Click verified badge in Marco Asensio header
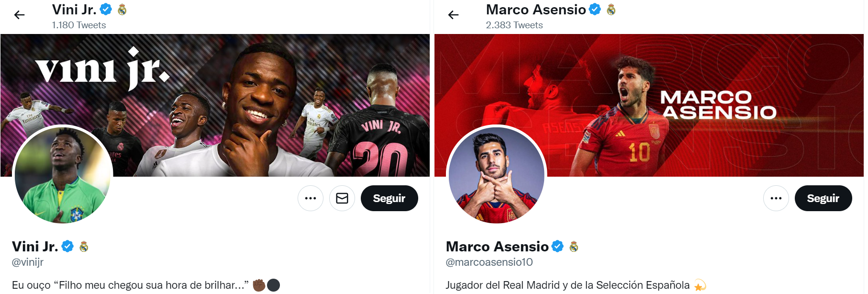Viewport: 868px width, 294px height. pyautogui.click(x=595, y=9)
